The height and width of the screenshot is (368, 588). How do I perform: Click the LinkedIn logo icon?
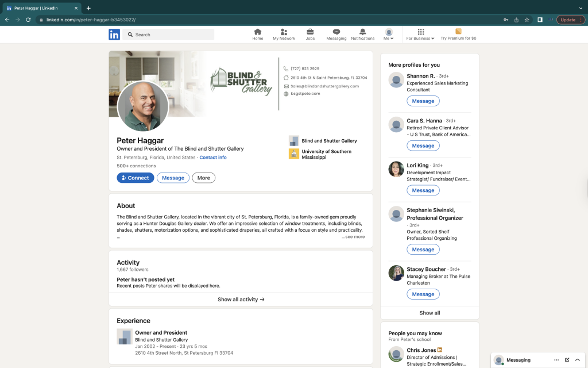tap(114, 34)
